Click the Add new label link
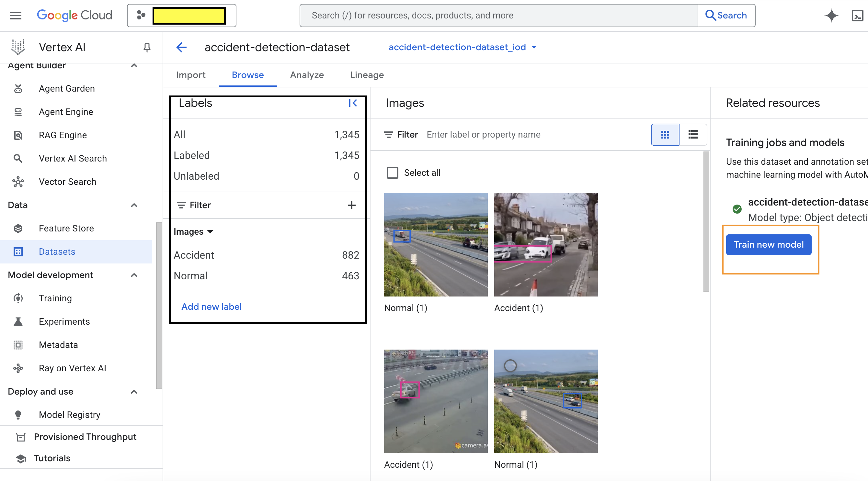 point(211,307)
